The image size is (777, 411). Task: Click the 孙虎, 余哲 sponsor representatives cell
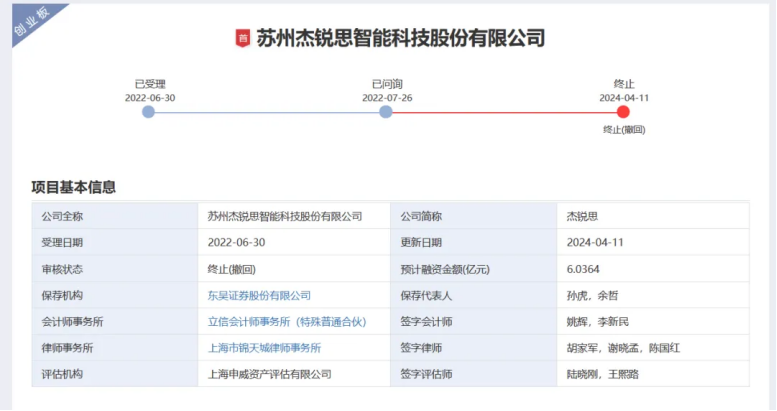point(593,295)
